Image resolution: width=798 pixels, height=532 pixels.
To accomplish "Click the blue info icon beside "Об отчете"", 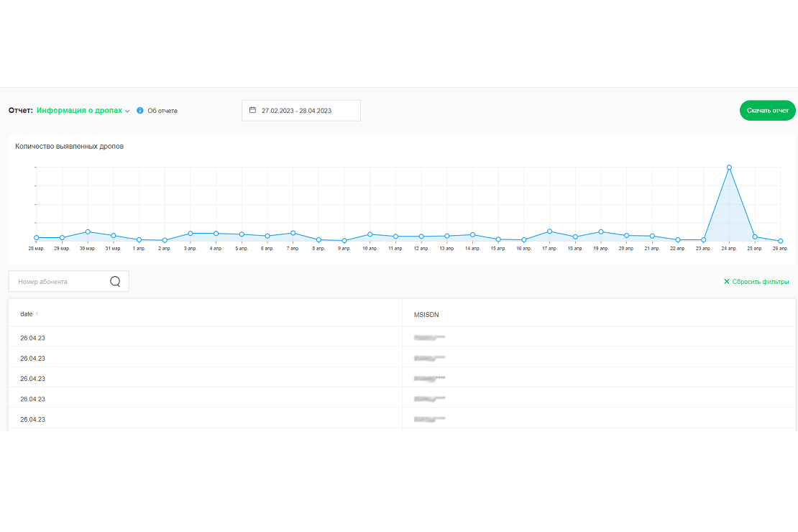I will coord(140,111).
